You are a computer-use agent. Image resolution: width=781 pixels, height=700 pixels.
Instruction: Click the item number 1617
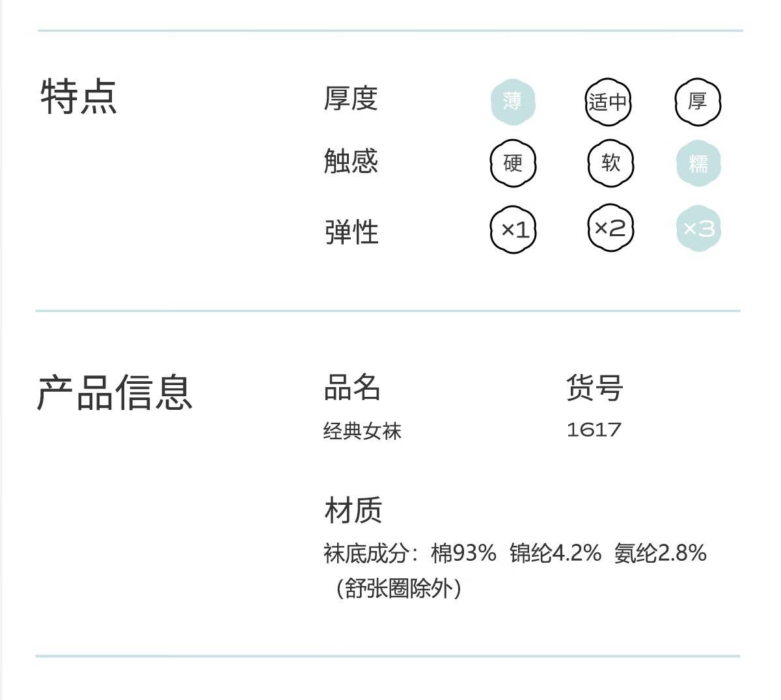[594, 429]
